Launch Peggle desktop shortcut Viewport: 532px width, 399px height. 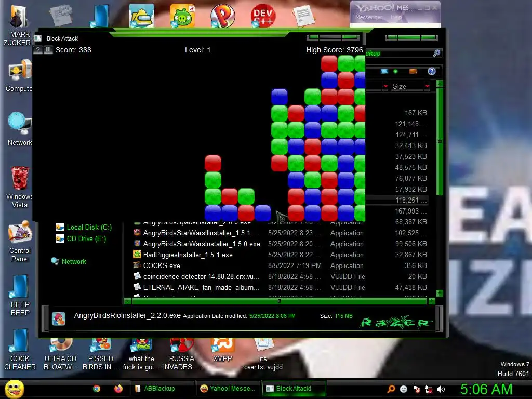click(222, 16)
